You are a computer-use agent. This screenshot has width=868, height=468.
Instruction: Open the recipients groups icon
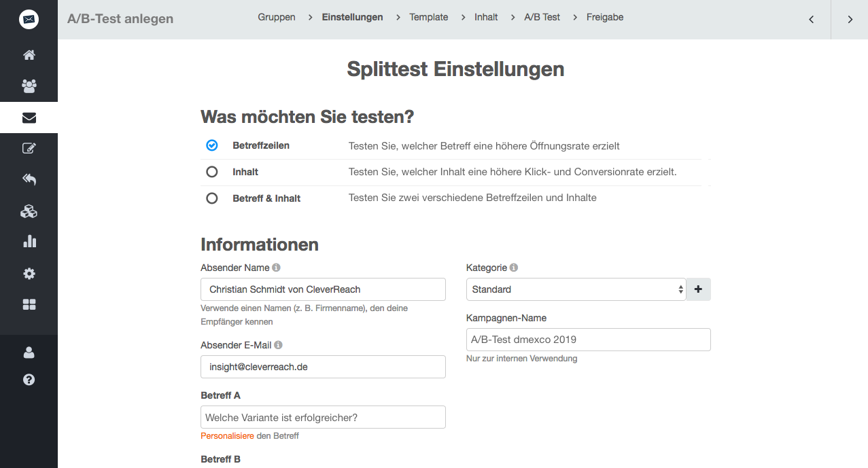coord(29,86)
